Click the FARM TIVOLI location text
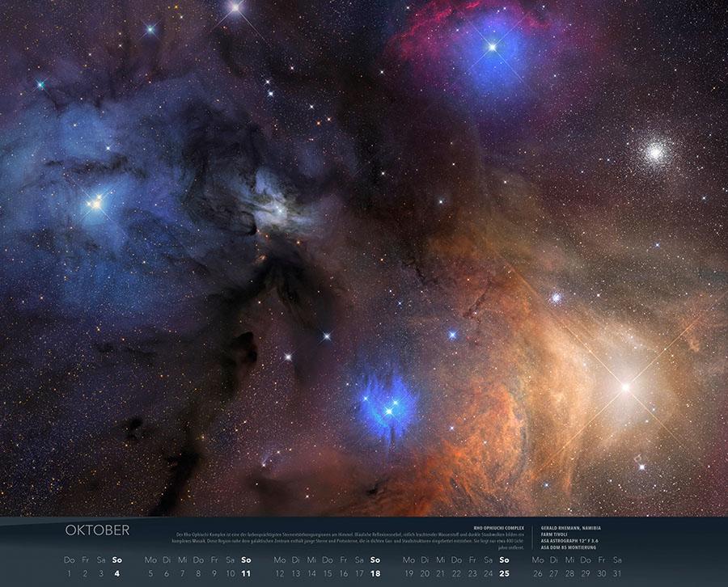The image size is (728, 587). pos(555,534)
